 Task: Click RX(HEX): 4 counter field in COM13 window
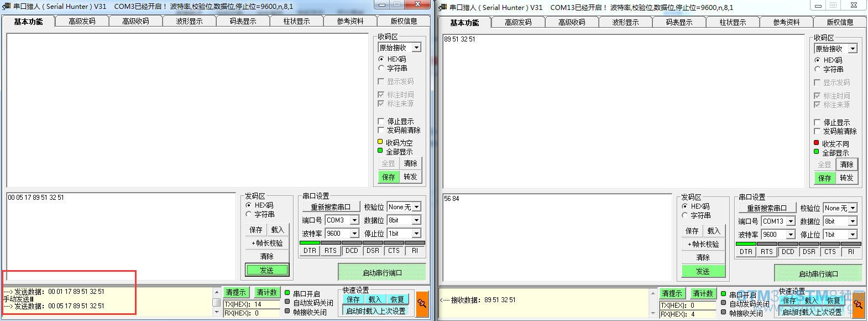tap(688, 314)
